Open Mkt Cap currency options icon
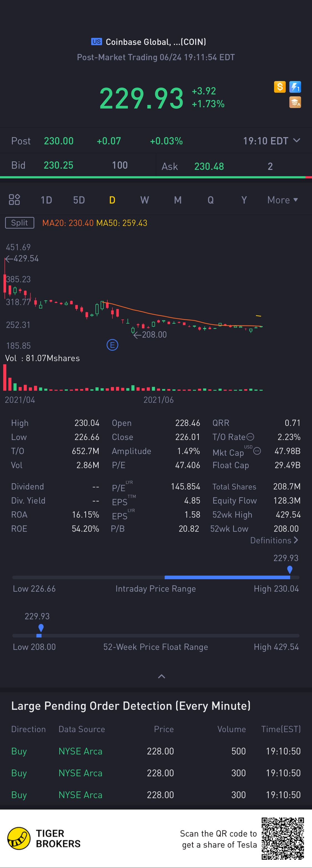Image resolution: width=312 pixels, height=868 pixels. point(257,451)
